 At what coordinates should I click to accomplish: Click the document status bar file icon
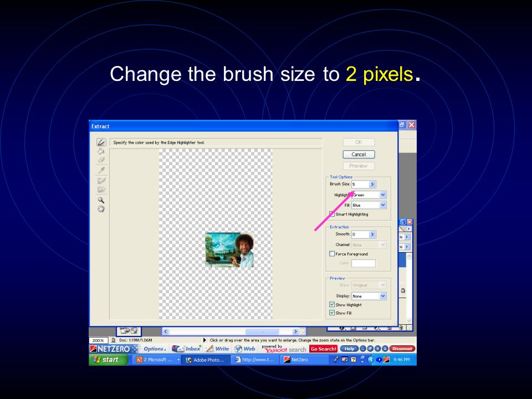click(114, 340)
